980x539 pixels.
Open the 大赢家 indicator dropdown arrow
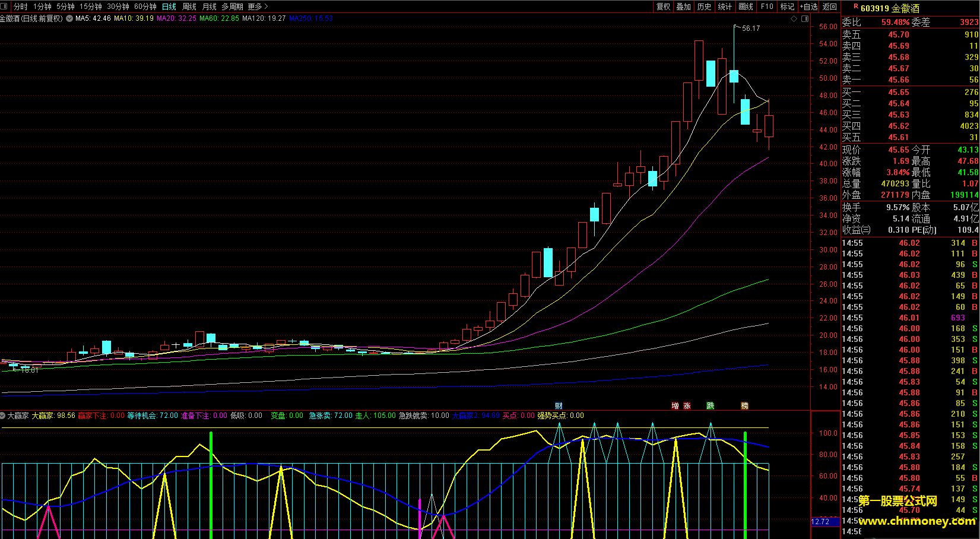tap(3, 416)
